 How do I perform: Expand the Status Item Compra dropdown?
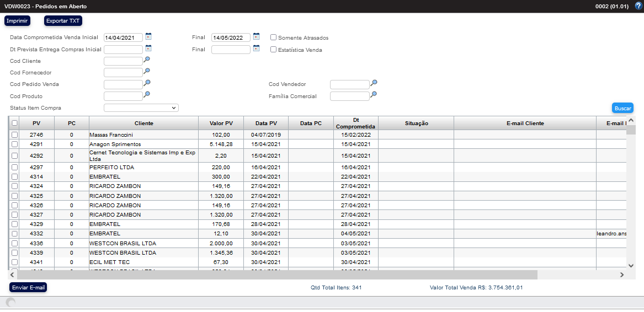pos(141,108)
